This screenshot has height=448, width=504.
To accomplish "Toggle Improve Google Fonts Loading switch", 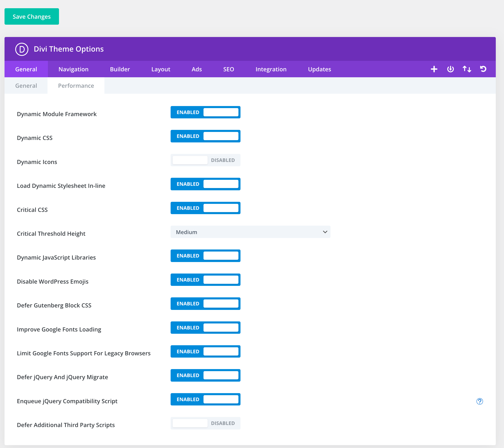I will (205, 328).
